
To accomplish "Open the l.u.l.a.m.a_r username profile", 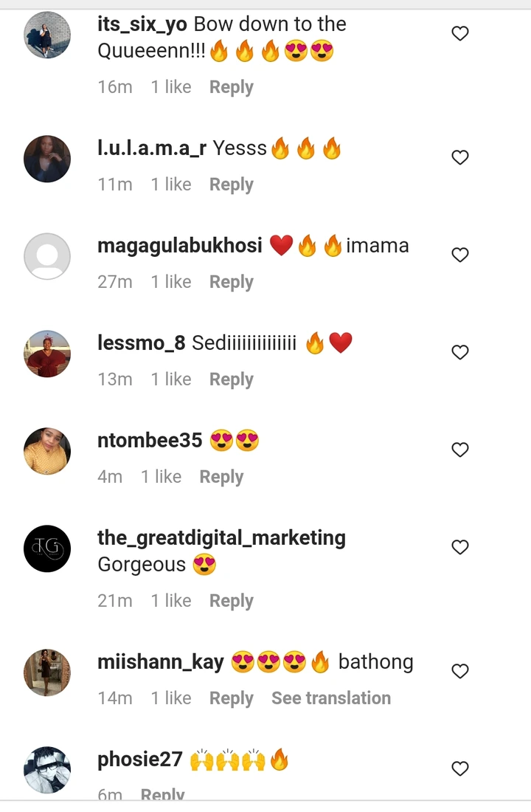I will [152, 148].
